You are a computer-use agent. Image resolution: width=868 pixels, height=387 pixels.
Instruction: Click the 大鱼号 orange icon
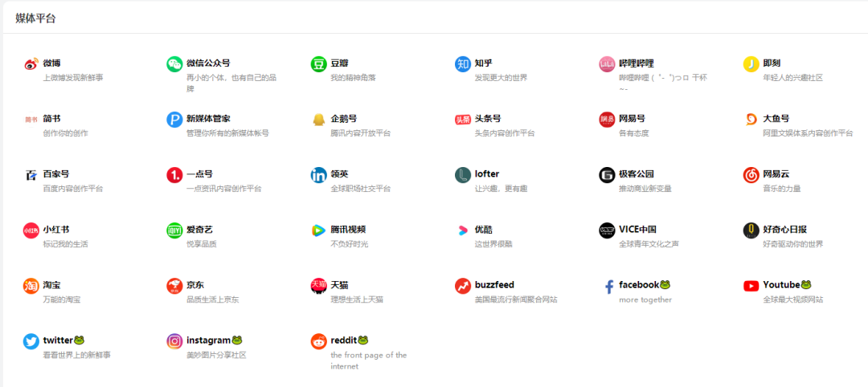click(x=751, y=120)
